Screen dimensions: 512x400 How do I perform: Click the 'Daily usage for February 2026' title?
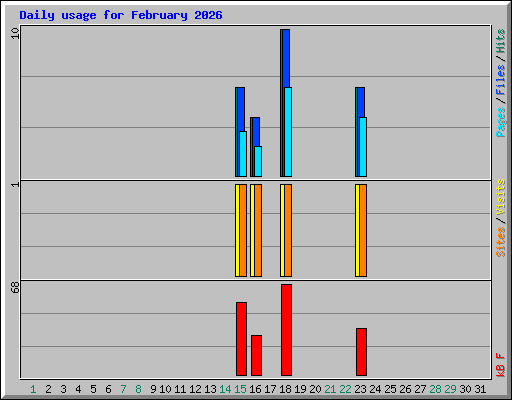(121, 15)
